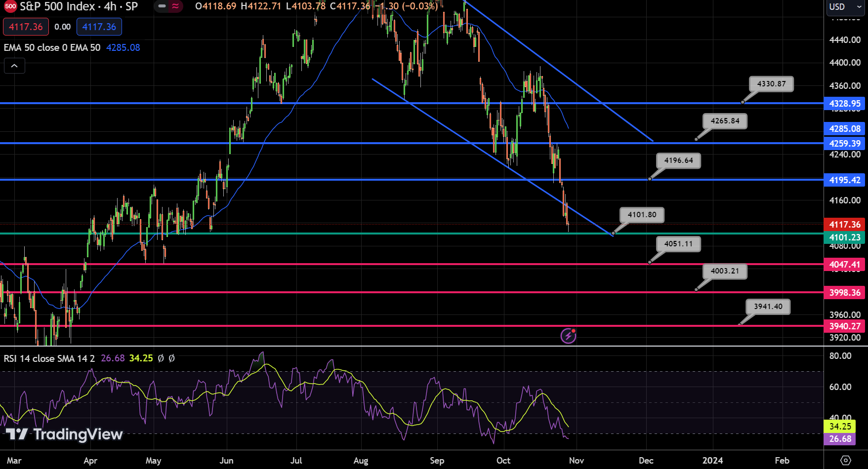Click the RSI SMA value 34.25 in legend
The width and height of the screenshot is (868, 469).
tap(141, 358)
